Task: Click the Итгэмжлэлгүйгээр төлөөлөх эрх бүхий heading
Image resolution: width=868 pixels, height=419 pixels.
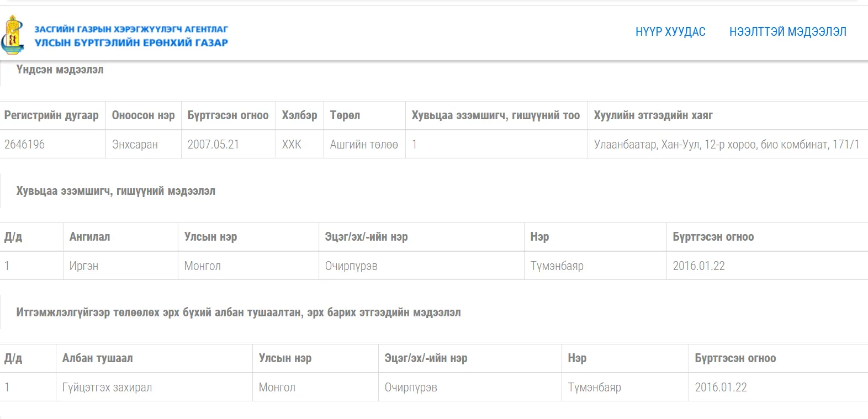Action: [x=239, y=312]
